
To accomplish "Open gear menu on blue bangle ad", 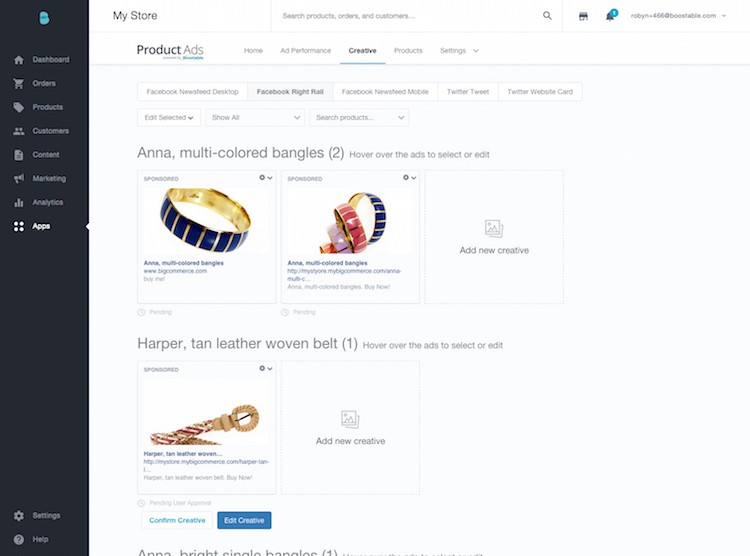I will click(x=265, y=178).
